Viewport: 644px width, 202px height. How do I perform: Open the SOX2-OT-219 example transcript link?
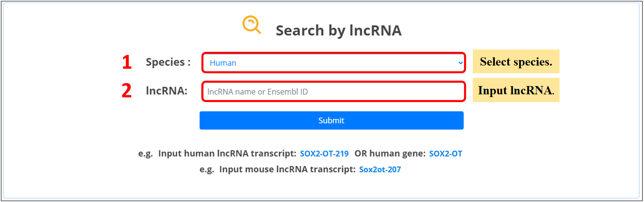[324, 154]
